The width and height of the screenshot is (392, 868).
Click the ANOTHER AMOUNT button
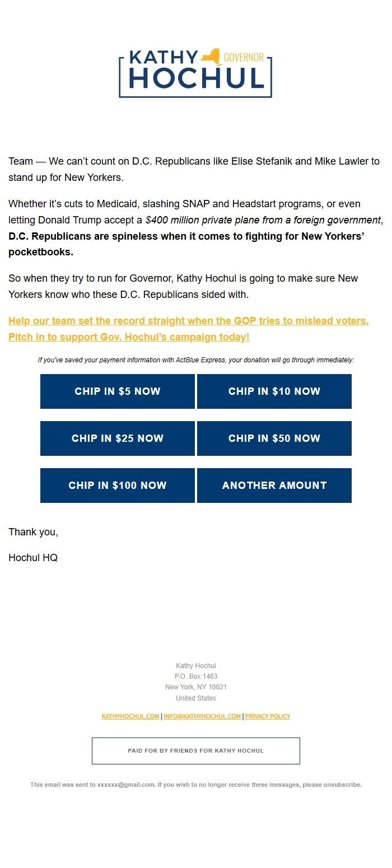pos(274,486)
